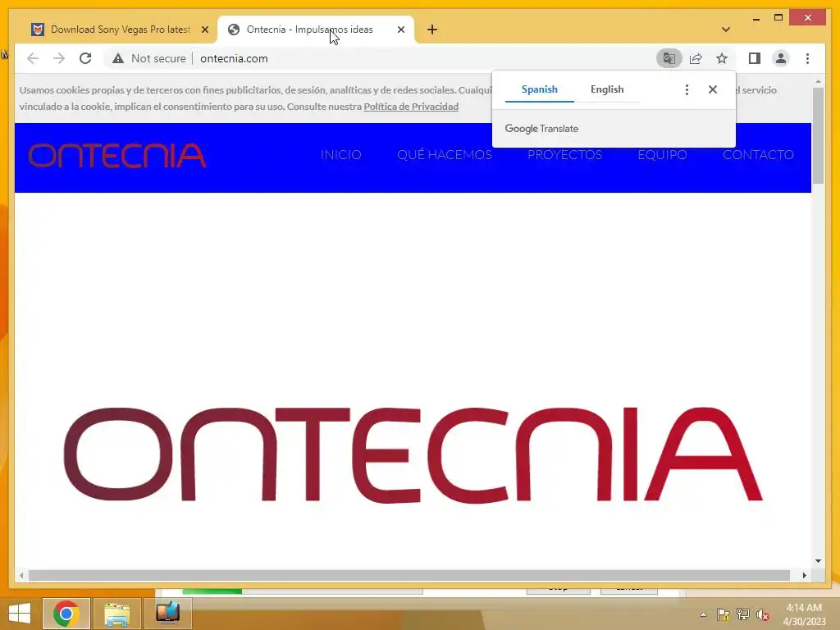This screenshot has width=840, height=630.
Task: Click the share page icon
Action: tap(696, 58)
